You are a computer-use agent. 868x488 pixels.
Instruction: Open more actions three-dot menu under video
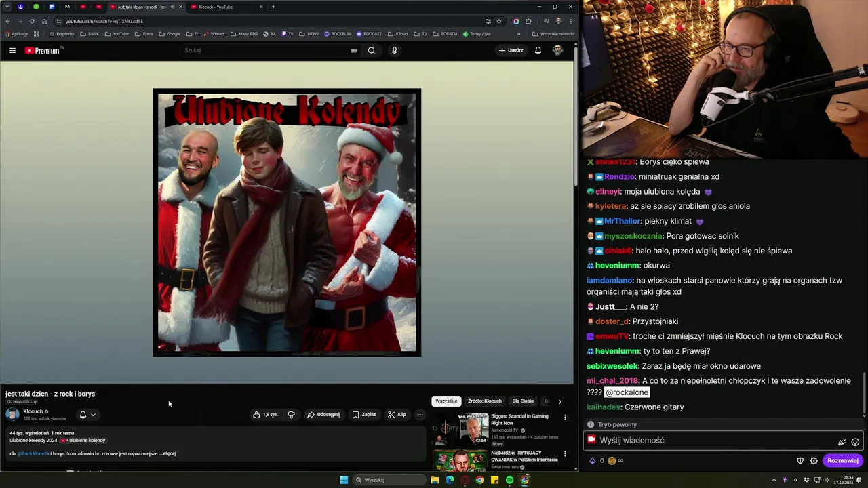420,415
